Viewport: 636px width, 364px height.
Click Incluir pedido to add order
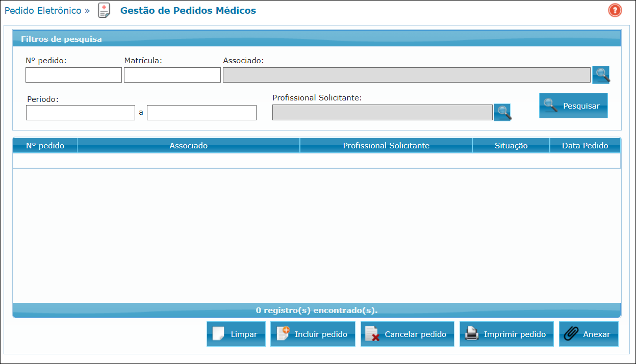(x=313, y=334)
